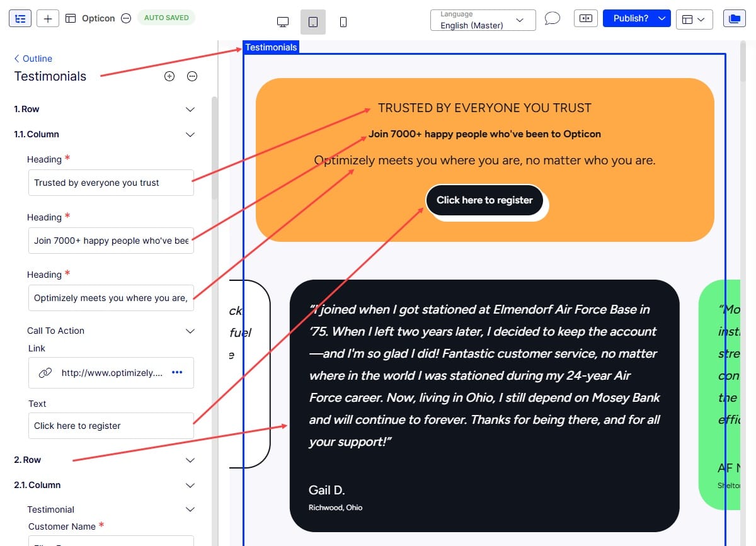The height and width of the screenshot is (546, 756).
Task: Click the plus button in top toolbar
Action: click(48, 18)
